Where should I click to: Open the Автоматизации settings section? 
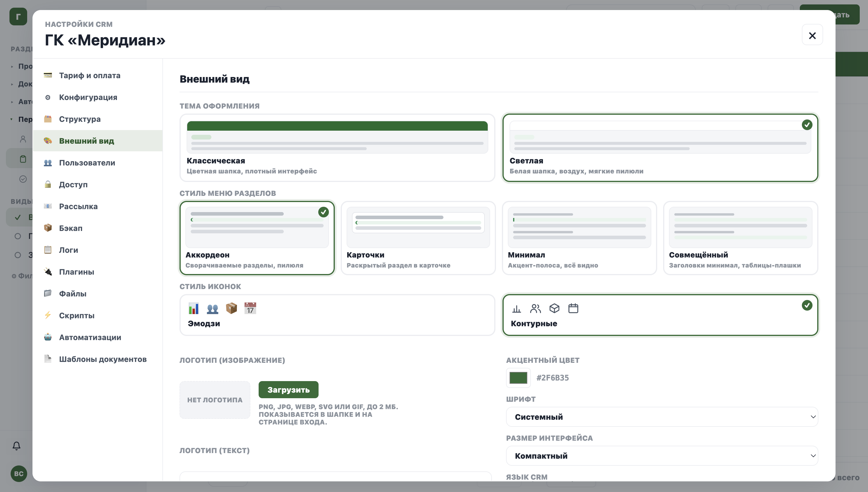tap(98, 337)
